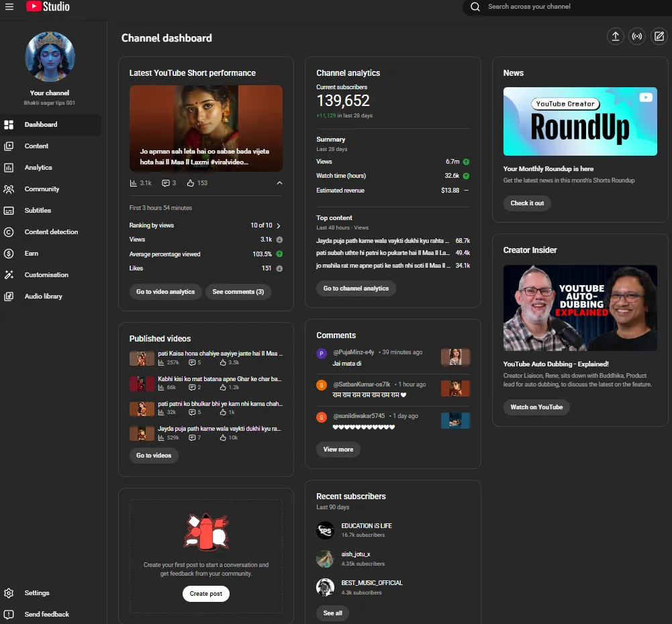672x624 pixels.
Task: Click the Earn dollar icon
Action: tap(9, 253)
